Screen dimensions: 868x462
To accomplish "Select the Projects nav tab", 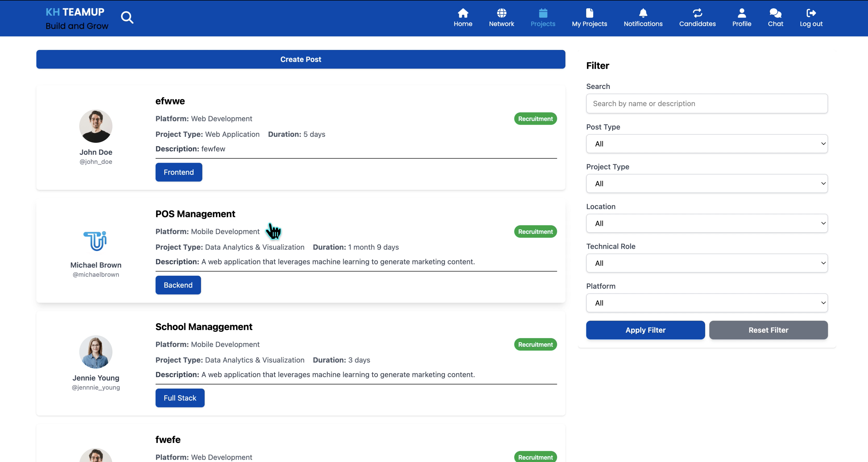I will coord(543,18).
